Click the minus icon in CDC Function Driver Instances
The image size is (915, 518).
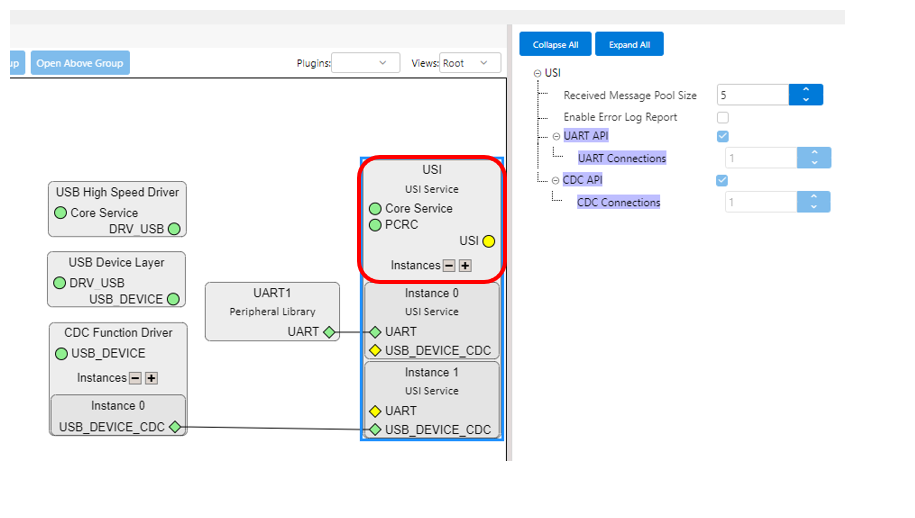(x=135, y=378)
